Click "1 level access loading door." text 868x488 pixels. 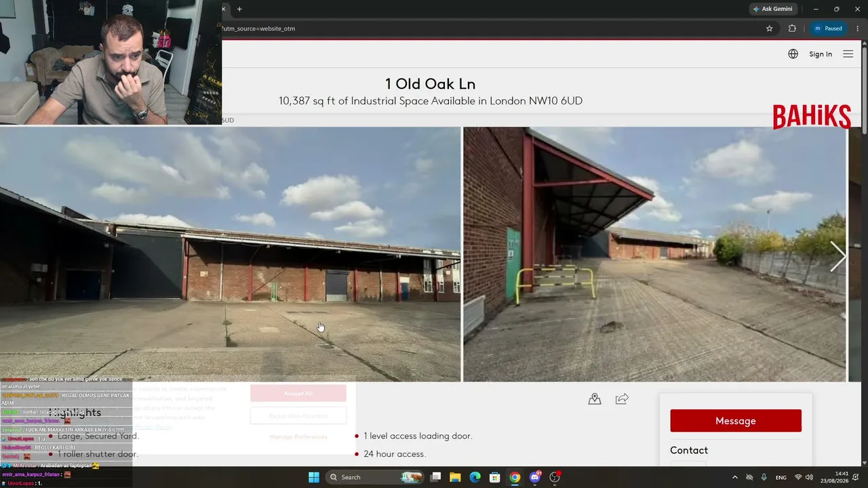[x=418, y=436]
